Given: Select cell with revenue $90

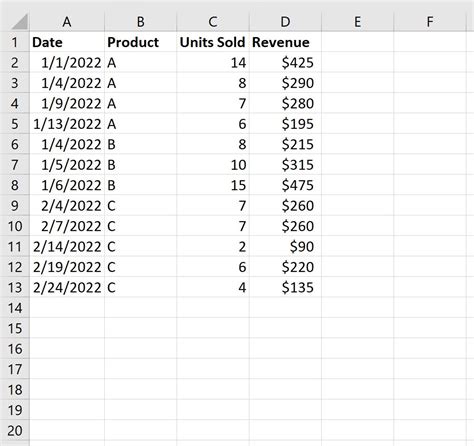Looking at the screenshot, I should (285, 246).
